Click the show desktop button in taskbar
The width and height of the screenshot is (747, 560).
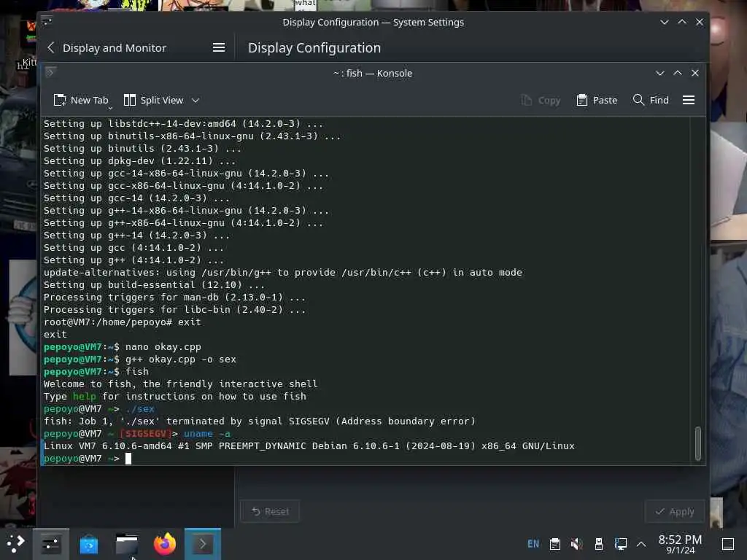point(728,544)
